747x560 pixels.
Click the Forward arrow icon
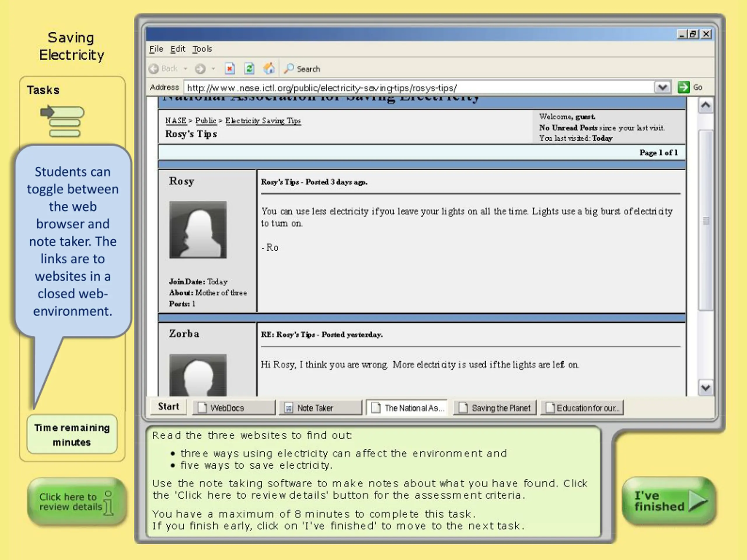(200, 69)
